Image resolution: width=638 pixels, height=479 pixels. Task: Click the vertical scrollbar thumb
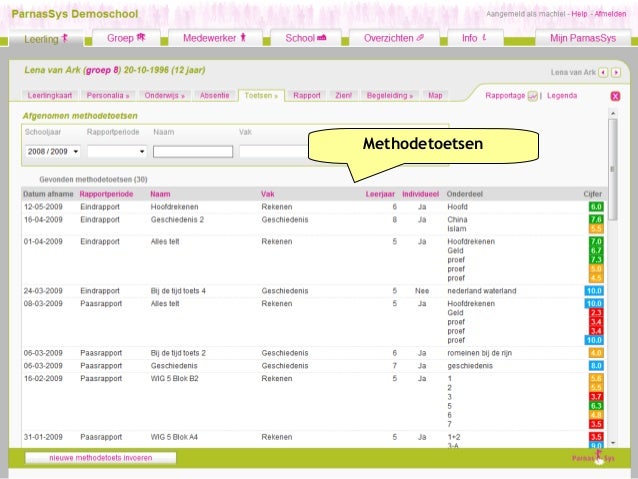(x=613, y=170)
